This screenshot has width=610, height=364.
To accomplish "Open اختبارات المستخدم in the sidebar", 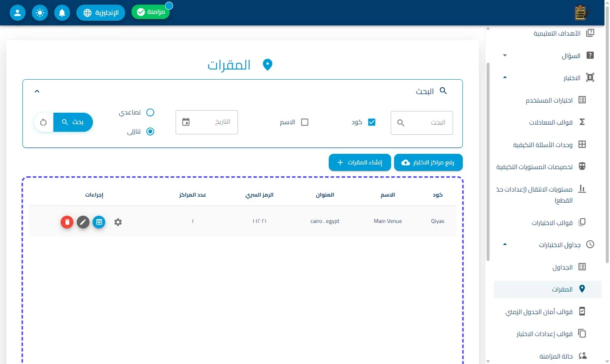I will pos(548,100).
